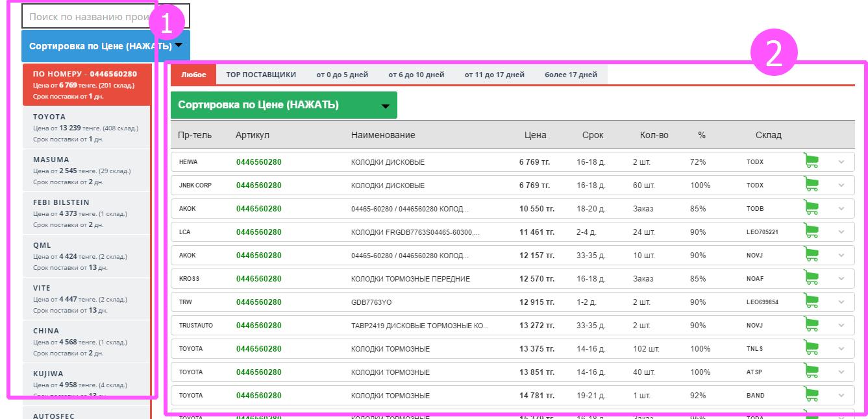
Task: Select the от 0 до 5 дней tab
Action: pyautogui.click(x=342, y=75)
